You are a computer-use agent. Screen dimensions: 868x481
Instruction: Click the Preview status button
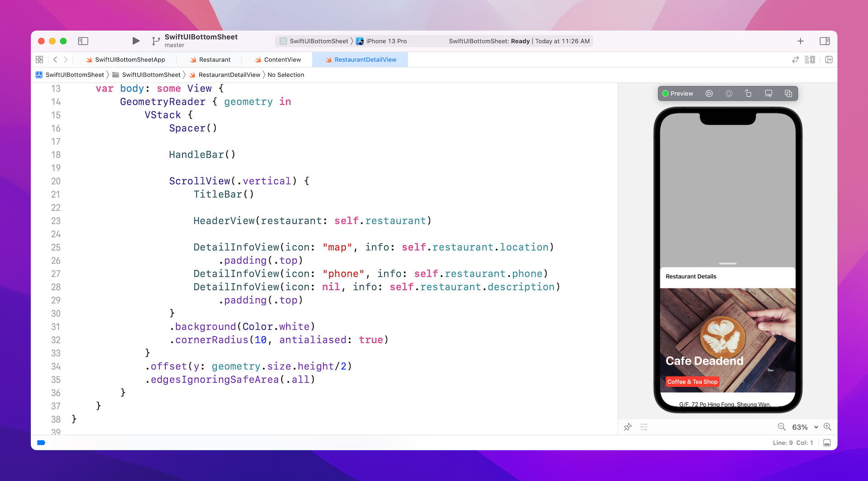point(678,94)
